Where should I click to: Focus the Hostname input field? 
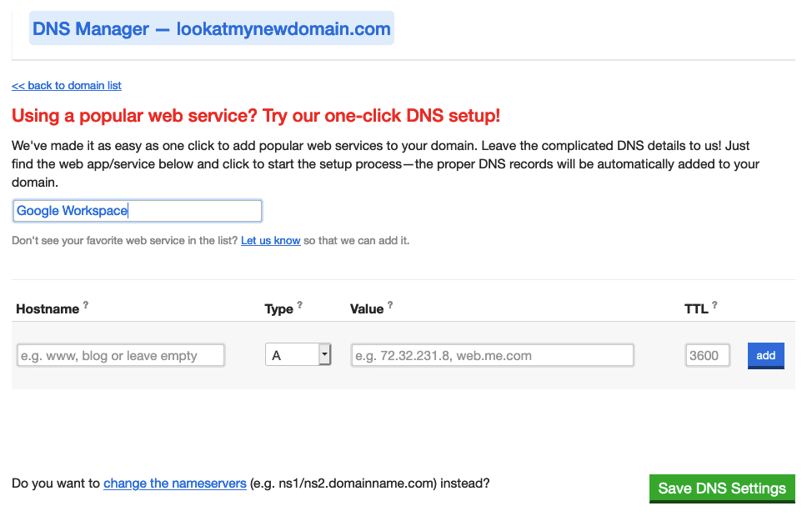tap(121, 355)
